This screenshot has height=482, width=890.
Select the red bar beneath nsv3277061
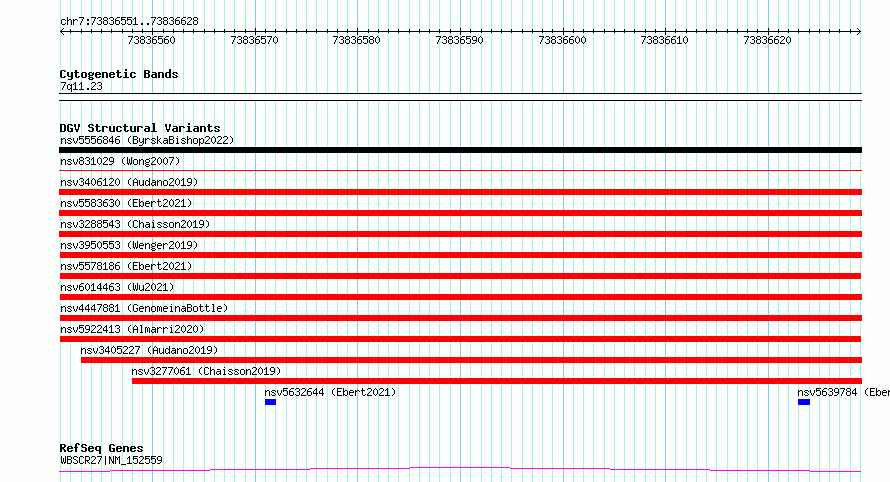[x=497, y=381]
